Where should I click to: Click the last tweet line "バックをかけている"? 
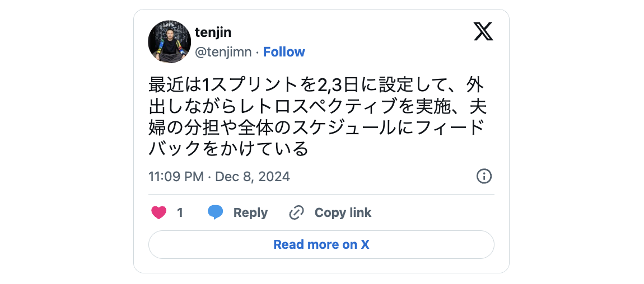[228, 149]
